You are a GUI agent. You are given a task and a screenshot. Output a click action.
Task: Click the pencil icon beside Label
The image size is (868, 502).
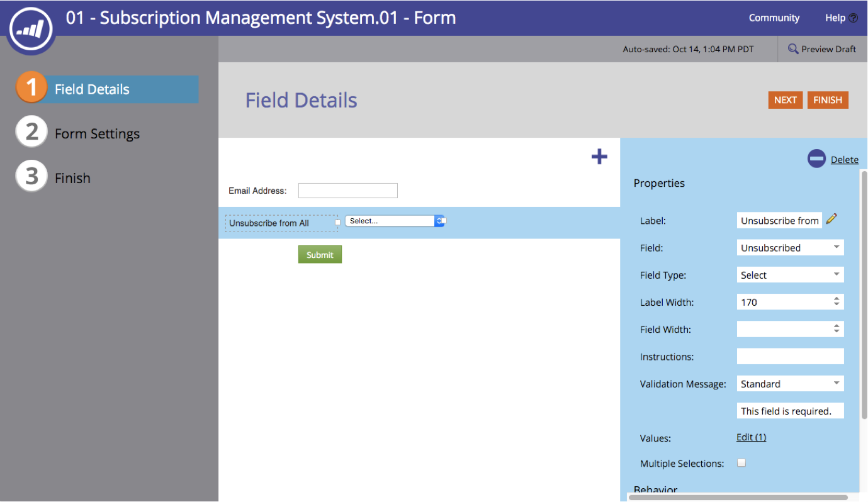point(831,219)
